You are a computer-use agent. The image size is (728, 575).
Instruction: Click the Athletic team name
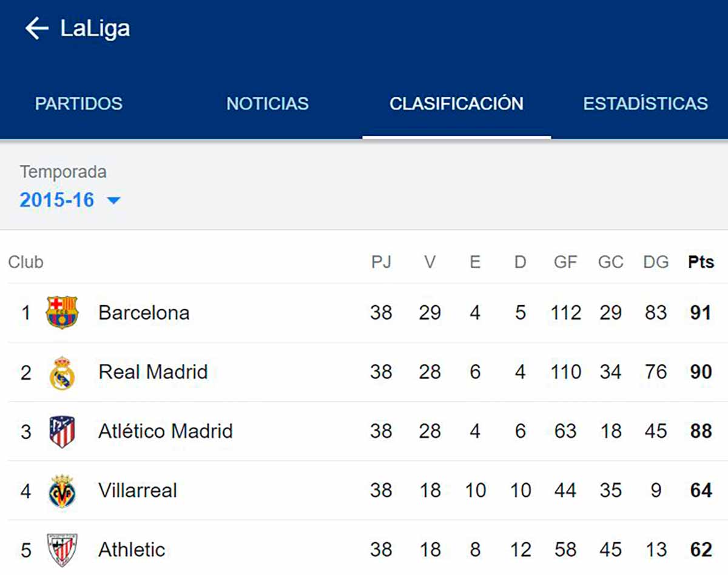pyautogui.click(x=132, y=550)
